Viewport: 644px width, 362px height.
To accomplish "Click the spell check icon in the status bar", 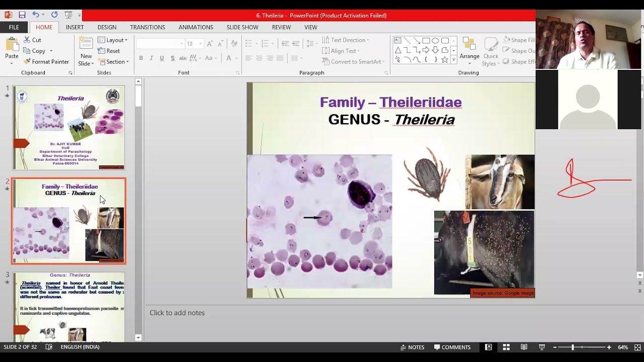I will tap(49, 347).
